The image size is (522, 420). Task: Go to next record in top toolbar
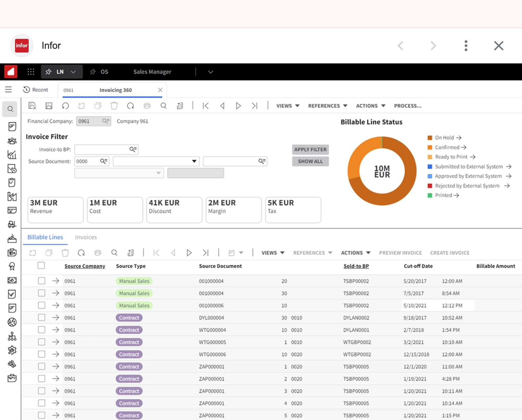pyautogui.click(x=238, y=106)
